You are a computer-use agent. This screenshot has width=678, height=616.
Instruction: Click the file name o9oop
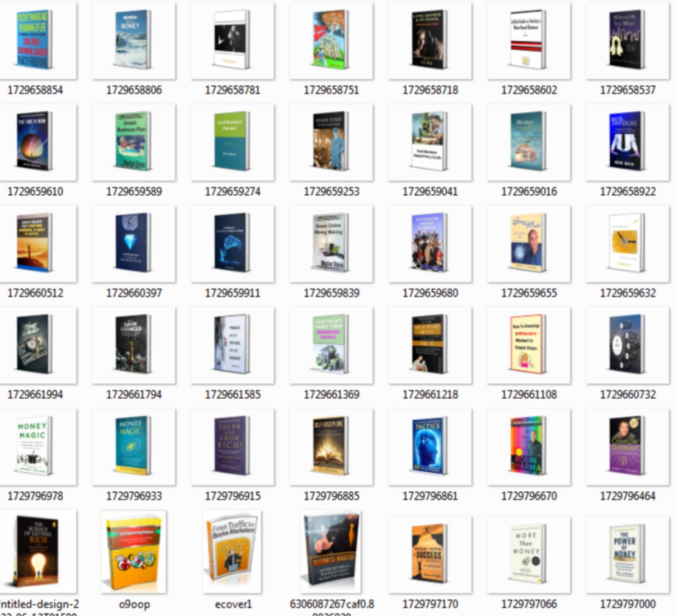(x=134, y=604)
